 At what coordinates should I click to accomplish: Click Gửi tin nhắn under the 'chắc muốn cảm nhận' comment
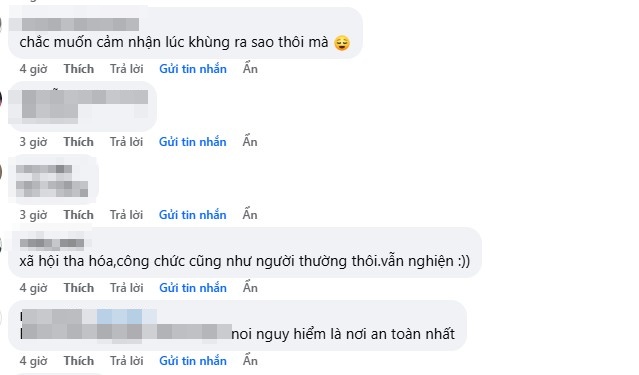[193, 69]
